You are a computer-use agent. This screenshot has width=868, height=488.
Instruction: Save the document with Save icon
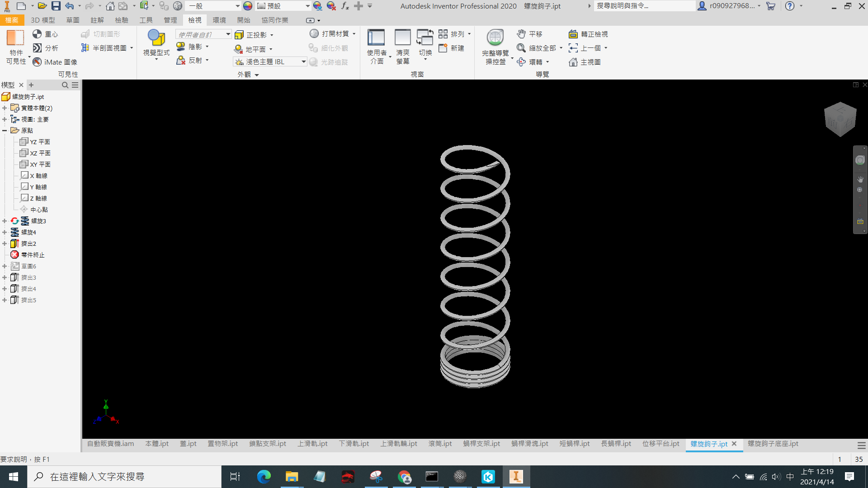(56, 6)
